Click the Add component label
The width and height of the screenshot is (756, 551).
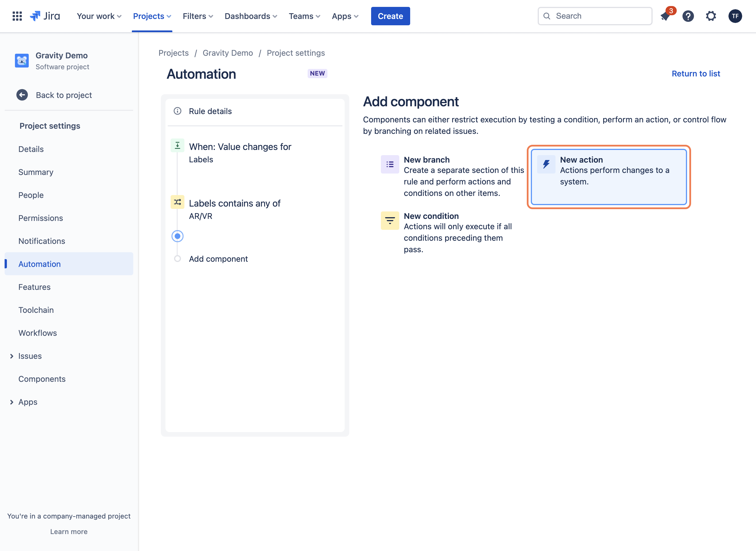pyautogui.click(x=218, y=259)
